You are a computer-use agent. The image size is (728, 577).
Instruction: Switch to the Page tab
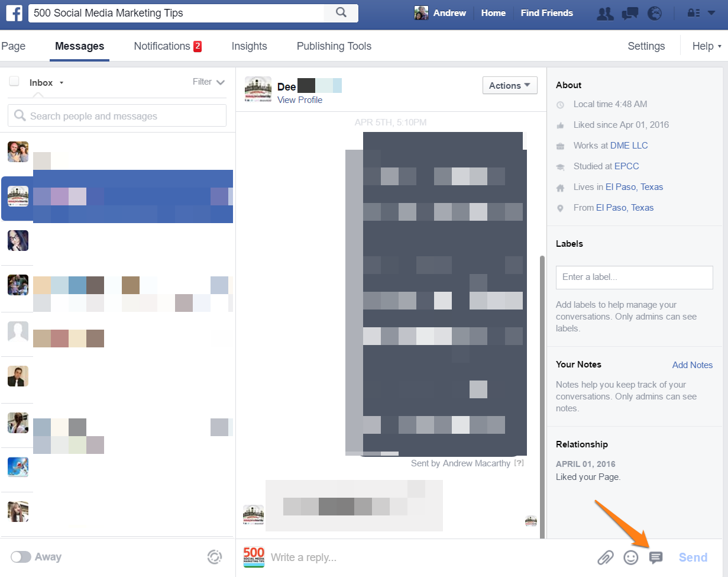13,46
